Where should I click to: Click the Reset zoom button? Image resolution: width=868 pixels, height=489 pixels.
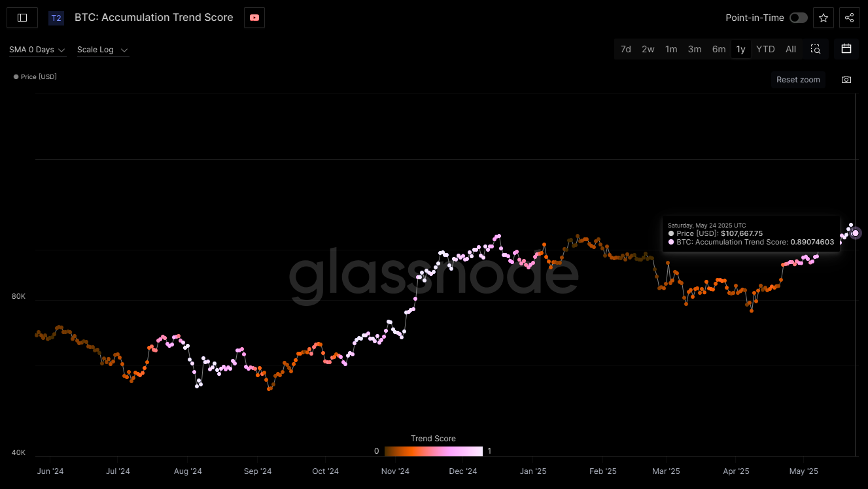[798, 80]
